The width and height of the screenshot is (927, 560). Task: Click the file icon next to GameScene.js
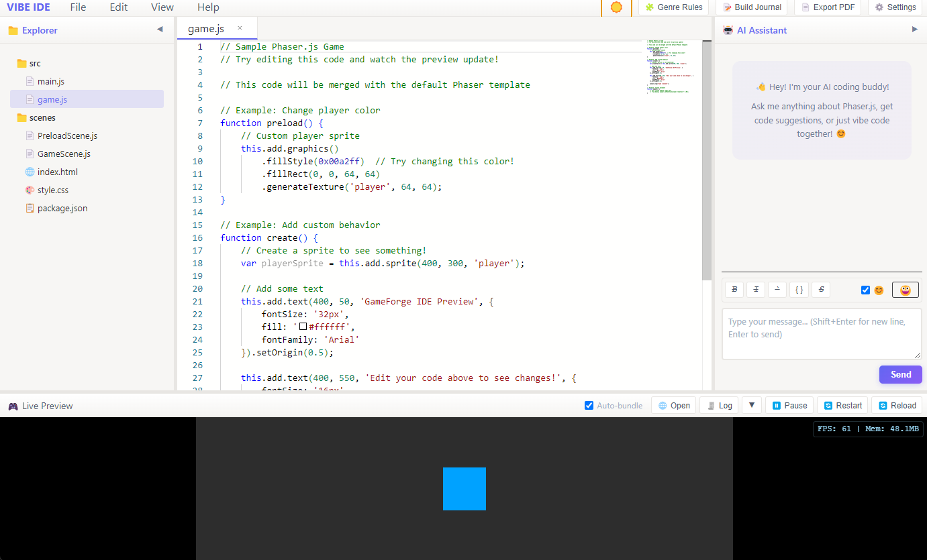pos(30,154)
